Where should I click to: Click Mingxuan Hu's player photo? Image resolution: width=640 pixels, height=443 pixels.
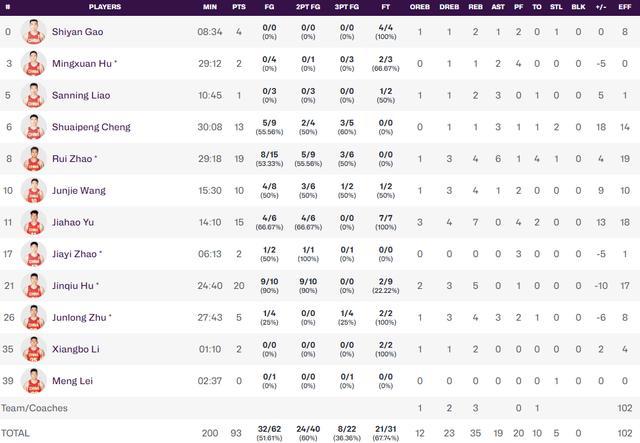(x=34, y=64)
